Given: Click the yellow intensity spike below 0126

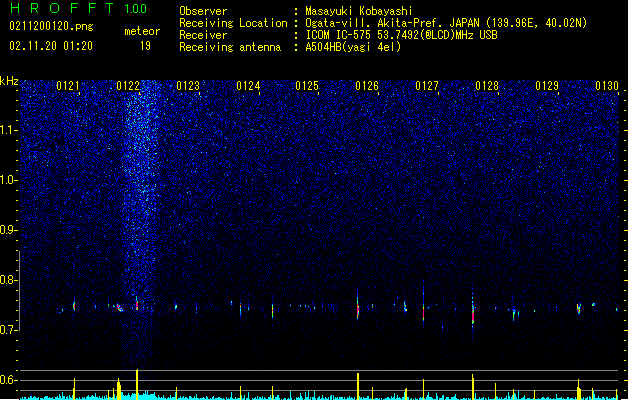Looking at the screenshot, I should [358, 386].
